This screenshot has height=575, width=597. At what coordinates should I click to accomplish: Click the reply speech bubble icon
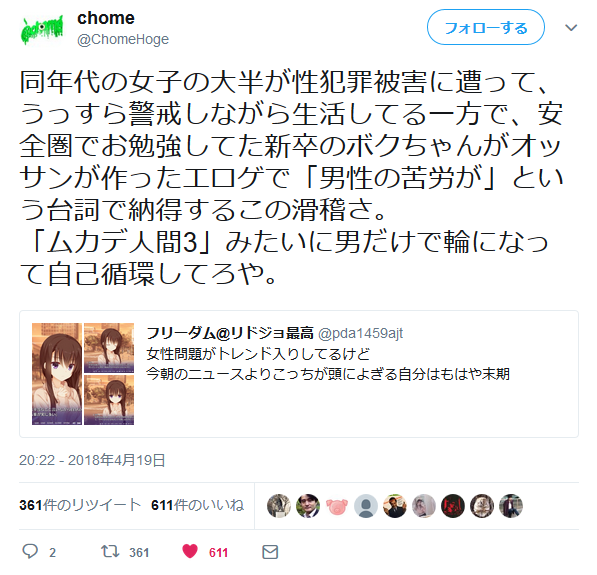[x=30, y=551]
